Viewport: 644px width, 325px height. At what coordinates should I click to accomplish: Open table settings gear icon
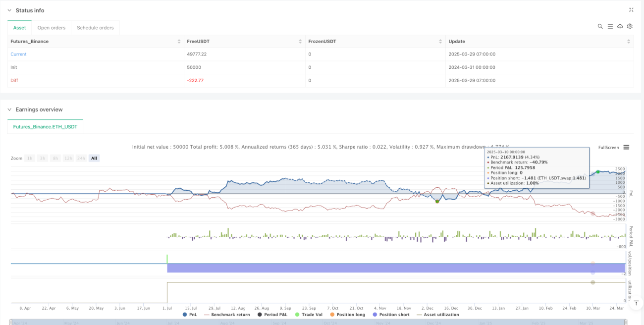(x=630, y=26)
